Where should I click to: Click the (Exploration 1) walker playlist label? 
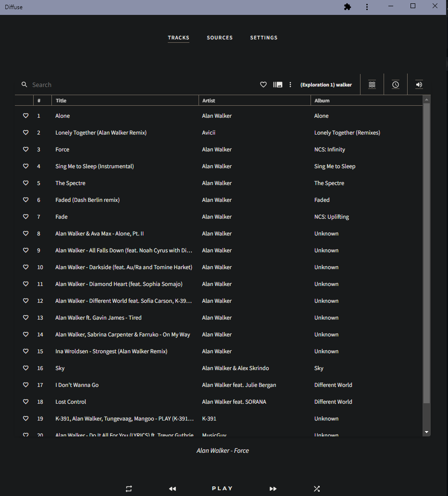[326, 85]
